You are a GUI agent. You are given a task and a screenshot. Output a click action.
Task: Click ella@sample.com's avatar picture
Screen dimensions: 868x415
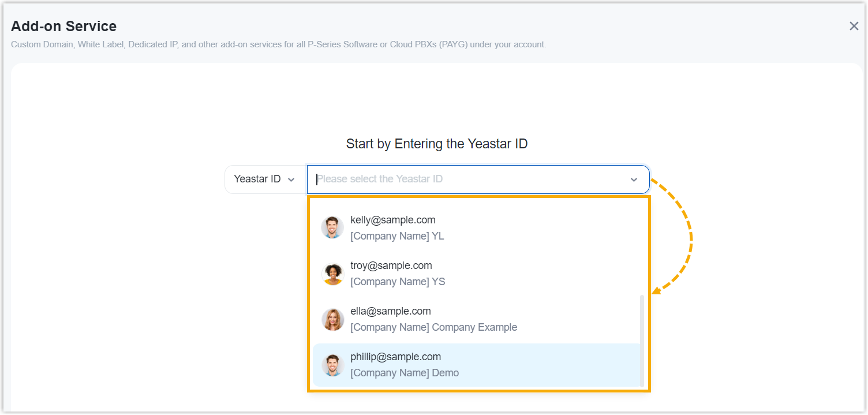point(332,319)
